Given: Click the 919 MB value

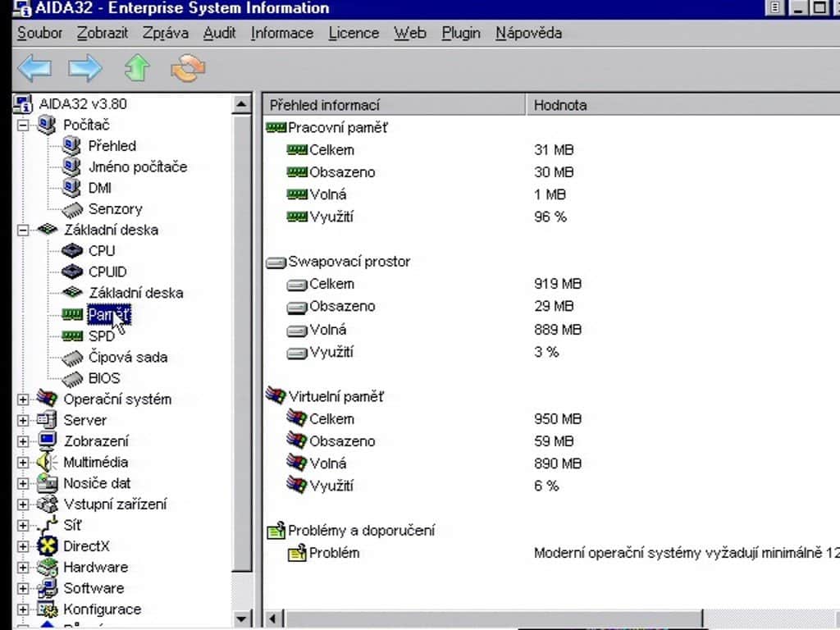Looking at the screenshot, I should pyautogui.click(x=558, y=284).
